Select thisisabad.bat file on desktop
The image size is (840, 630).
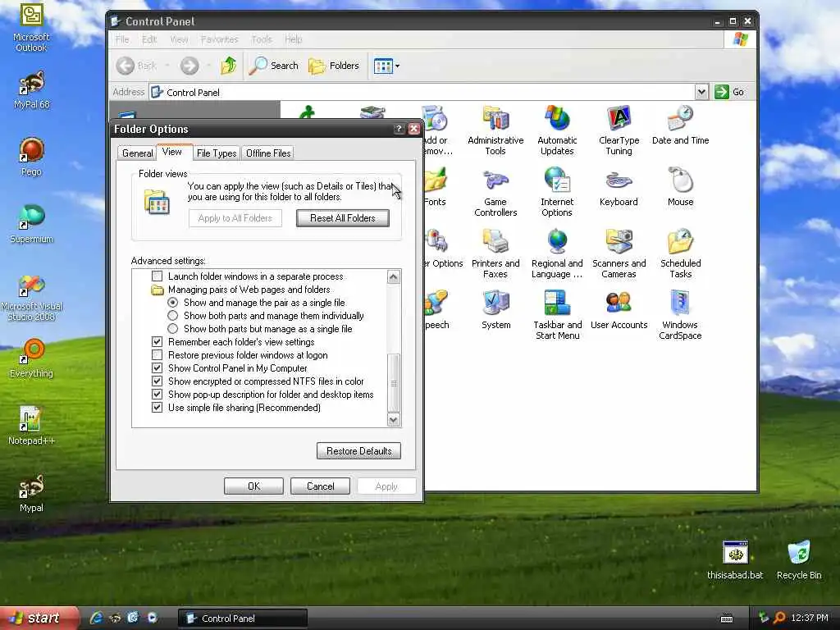735,560
